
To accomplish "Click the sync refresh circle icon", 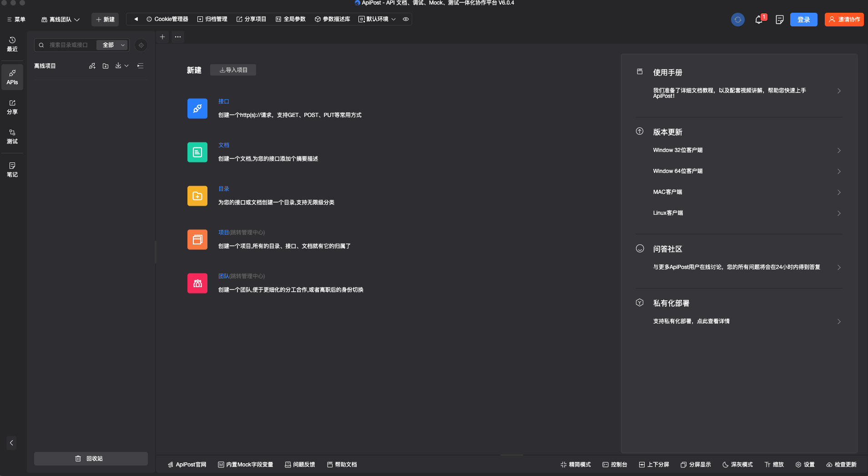I will tap(738, 20).
